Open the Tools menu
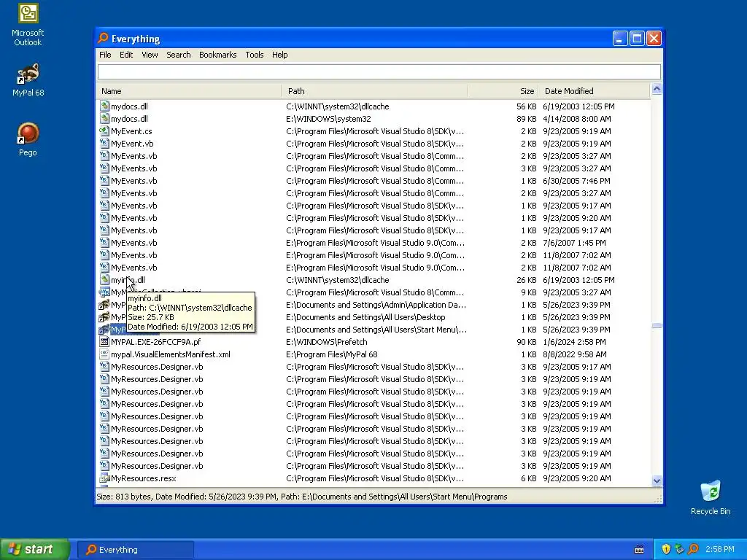 [255, 55]
